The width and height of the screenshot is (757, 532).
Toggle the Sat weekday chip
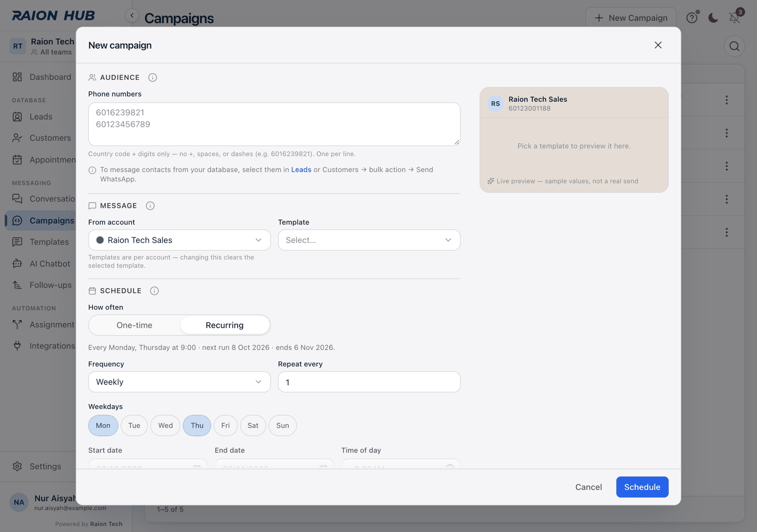click(x=253, y=426)
